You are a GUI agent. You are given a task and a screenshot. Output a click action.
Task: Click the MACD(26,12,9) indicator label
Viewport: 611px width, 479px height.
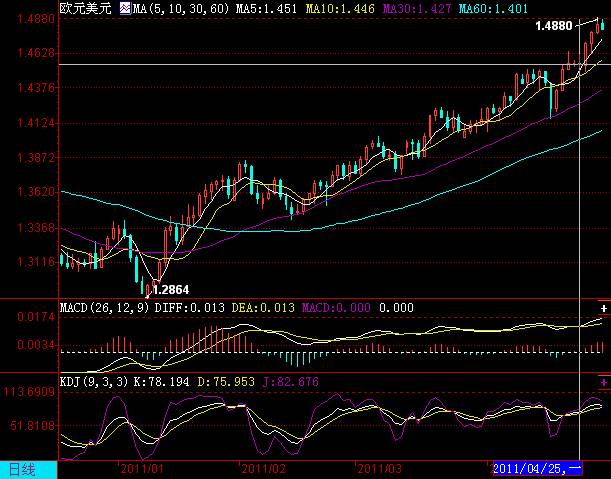(x=104, y=308)
